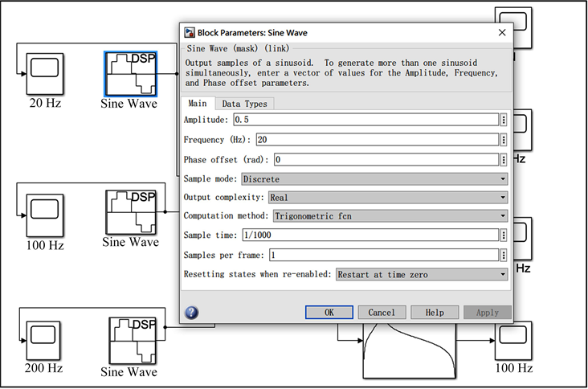Screen dimensions: 588x389
Task: Click the blue help question mark icon
Action: click(191, 312)
